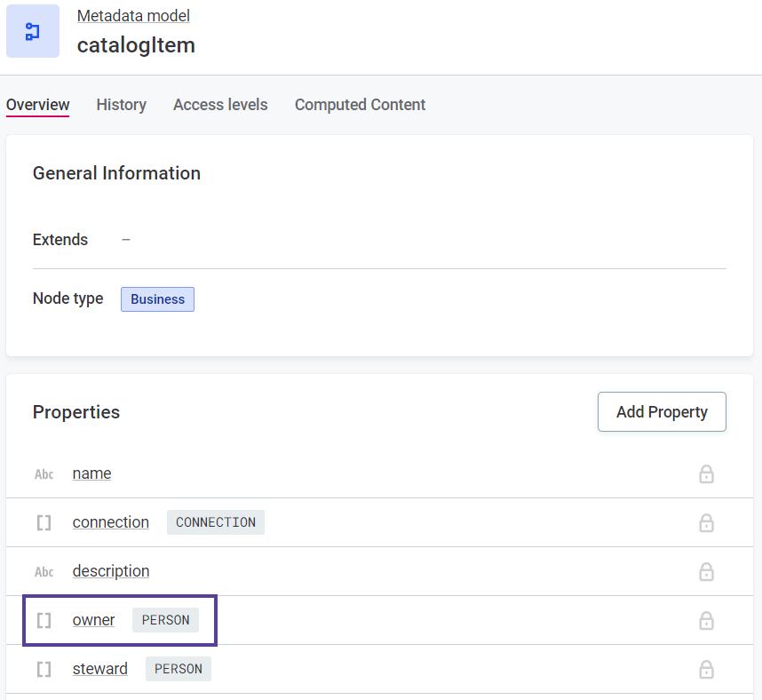Click the array type icon beside connection
The image size is (762, 700).
pyautogui.click(x=44, y=522)
